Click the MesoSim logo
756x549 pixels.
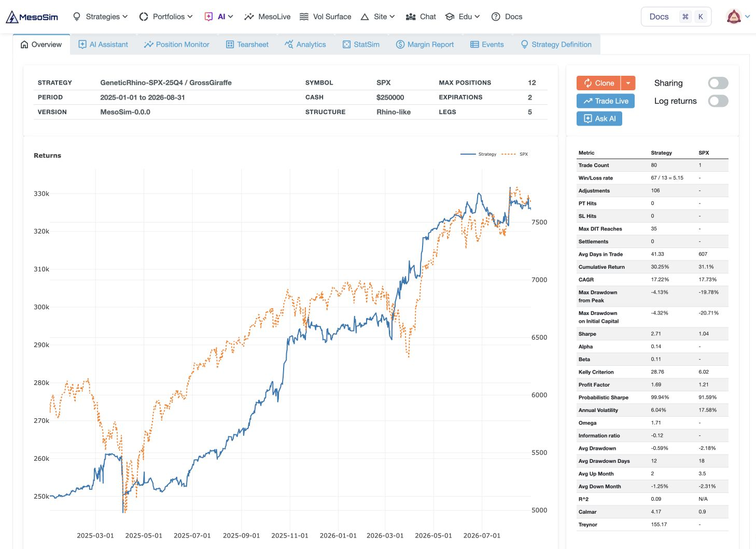(32, 17)
